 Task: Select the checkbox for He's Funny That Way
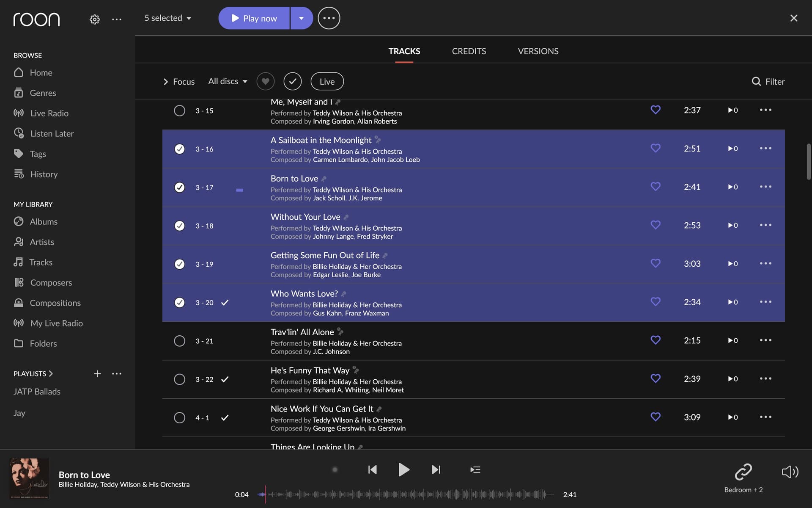point(179,379)
